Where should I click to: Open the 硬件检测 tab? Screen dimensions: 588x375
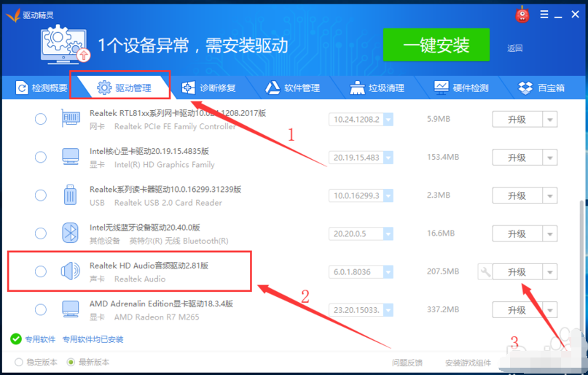tap(461, 88)
